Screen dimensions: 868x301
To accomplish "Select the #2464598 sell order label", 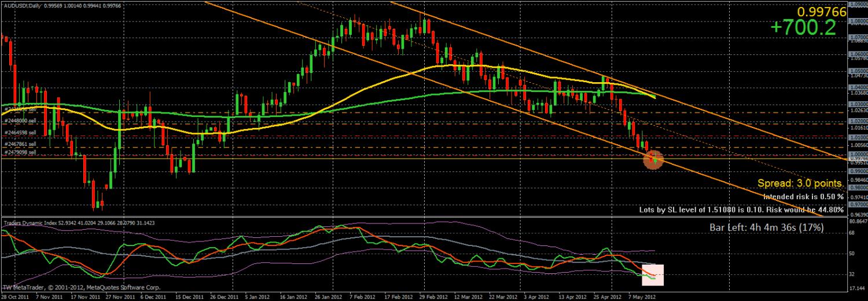I will click(x=20, y=133).
